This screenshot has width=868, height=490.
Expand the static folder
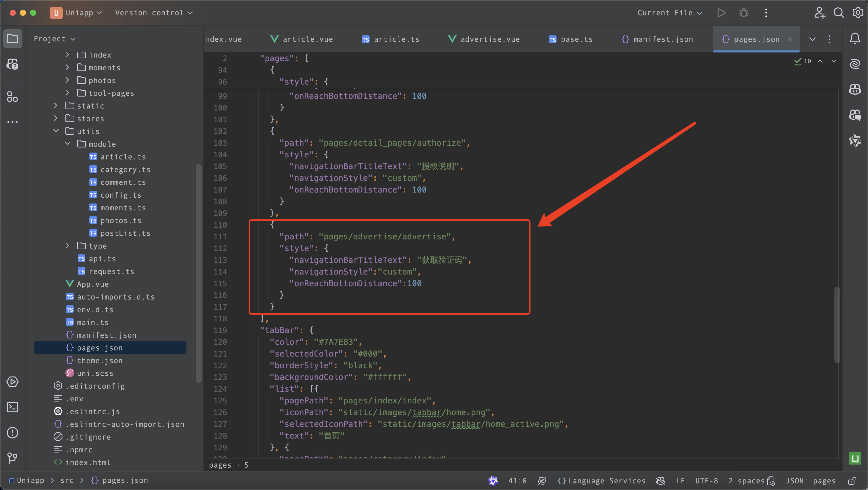tap(56, 106)
